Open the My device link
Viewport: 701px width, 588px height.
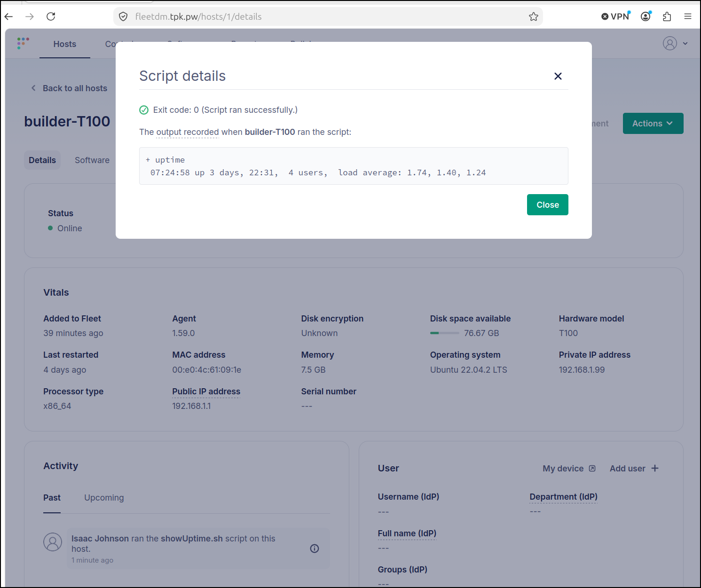tap(569, 469)
